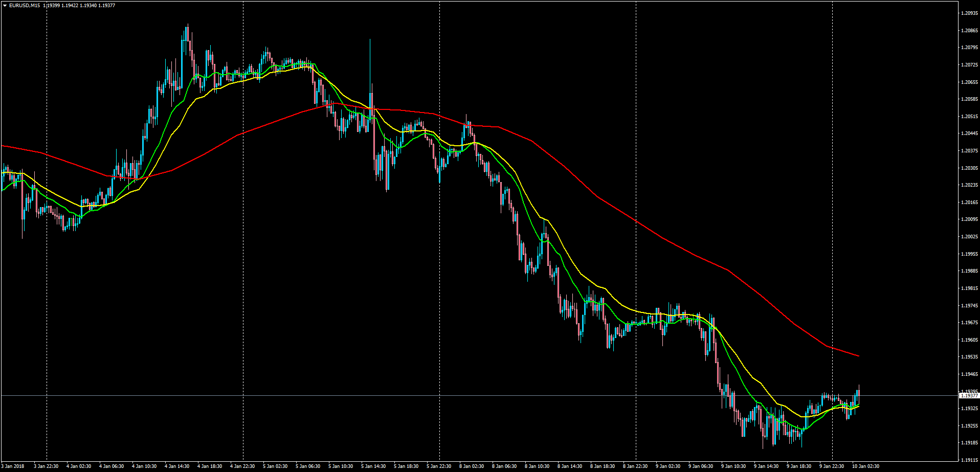Image resolution: width=980 pixels, height=472 pixels.
Task: Click the 8 Jan 22:30 time label
Action: [x=635, y=466]
